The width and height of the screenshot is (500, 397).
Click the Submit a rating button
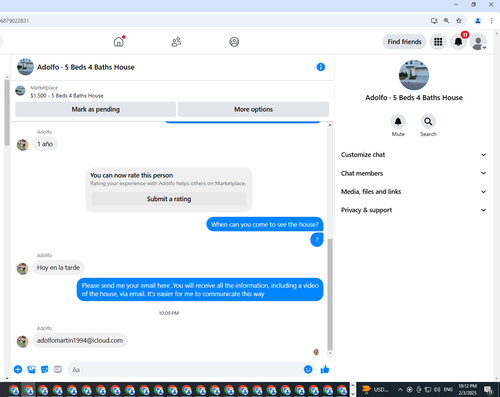coord(169,199)
